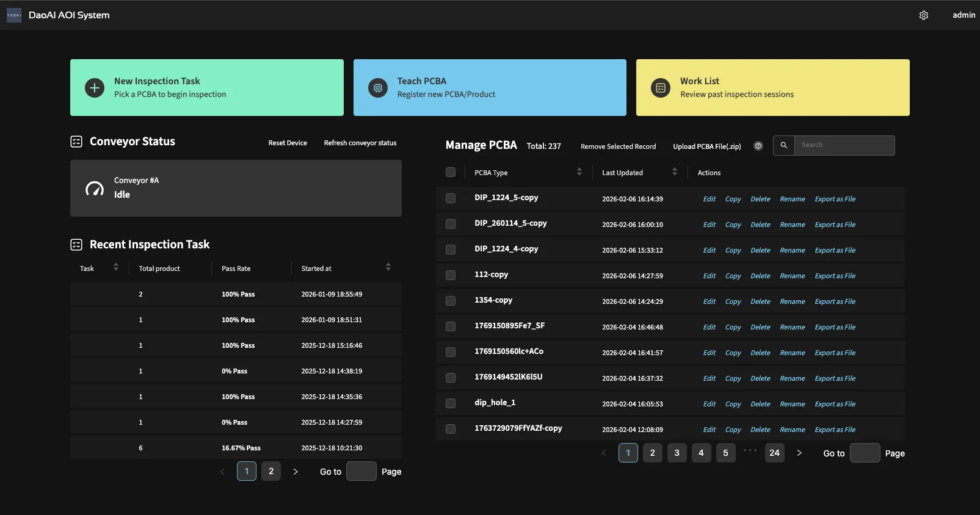Open settings via the gear icon
980x515 pixels.
pyautogui.click(x=923, y=15)
